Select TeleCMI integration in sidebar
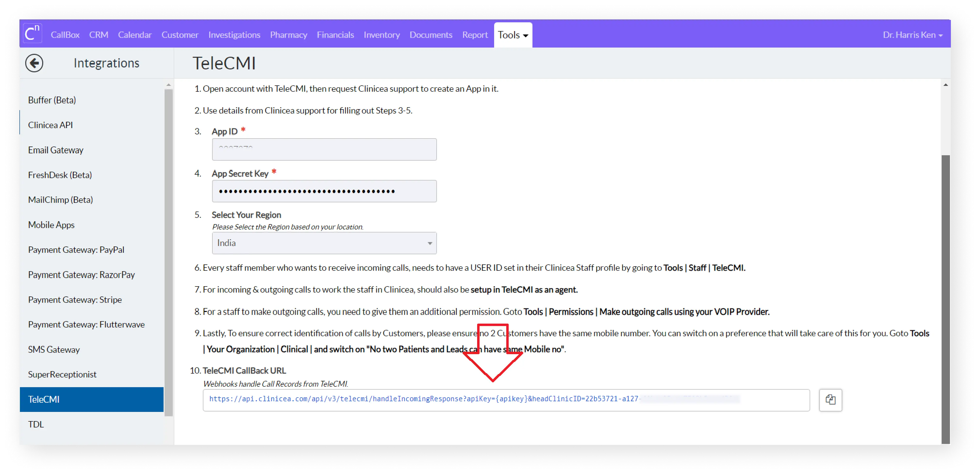980x474 pixels. pos(91,399)
